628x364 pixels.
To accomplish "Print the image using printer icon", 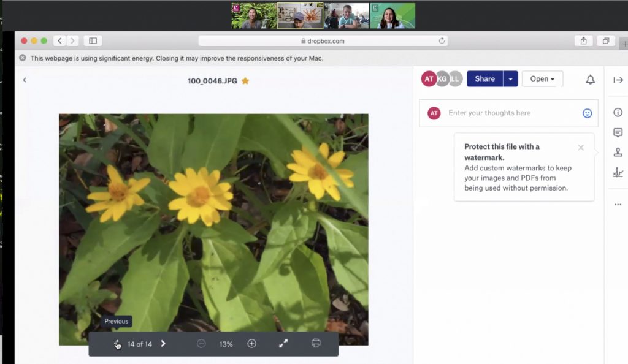I will [x=316, y=344].
